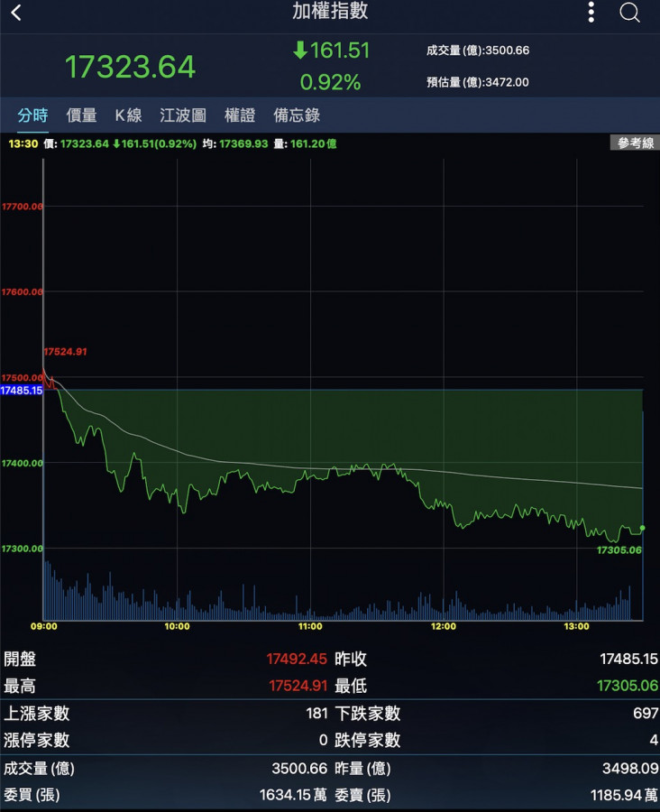660x812 pixels.
Task: Click the 17305.06 low marker on chart
Action: 619,550
